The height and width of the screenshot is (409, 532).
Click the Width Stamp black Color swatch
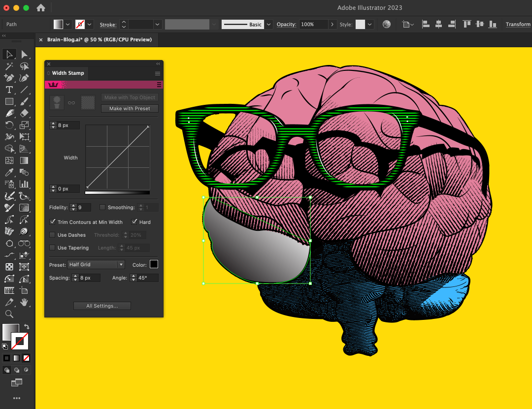(154, 264)
